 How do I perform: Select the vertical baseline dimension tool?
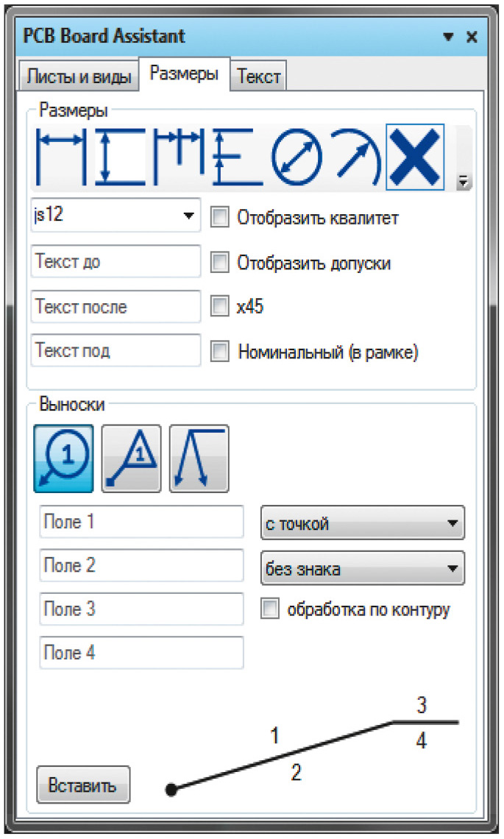point(235,157)
